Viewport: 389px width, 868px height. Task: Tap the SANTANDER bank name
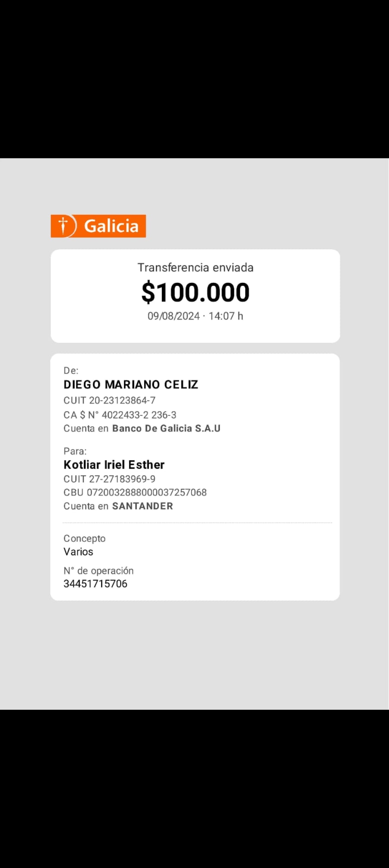click(x=143, y=506)
